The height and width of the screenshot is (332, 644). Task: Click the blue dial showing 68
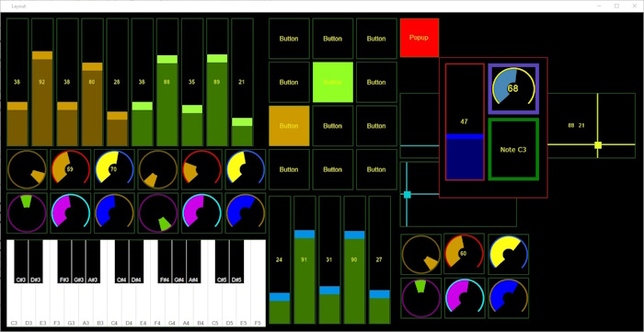click(513, 88)
